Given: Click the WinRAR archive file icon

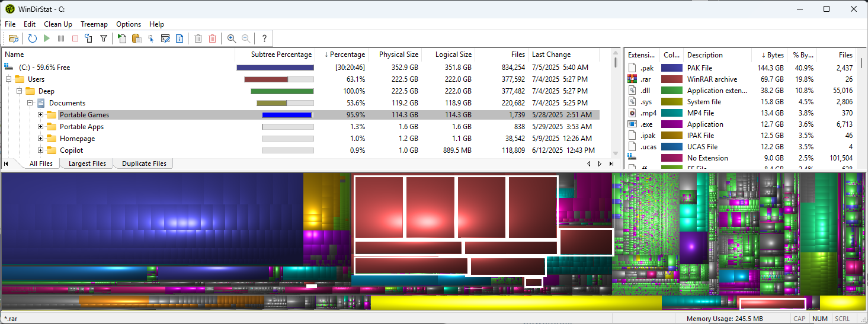Looking at the screenshot, I should [632, 79].
